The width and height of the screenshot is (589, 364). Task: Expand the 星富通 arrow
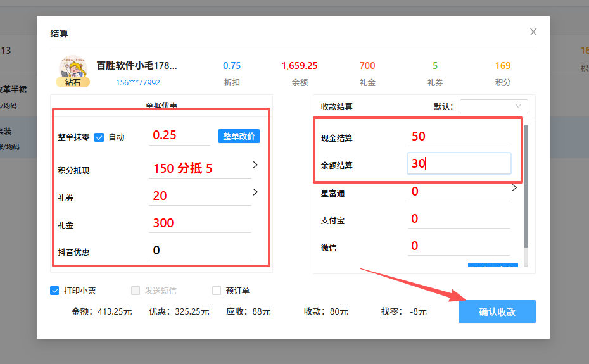tap(515, 188)
